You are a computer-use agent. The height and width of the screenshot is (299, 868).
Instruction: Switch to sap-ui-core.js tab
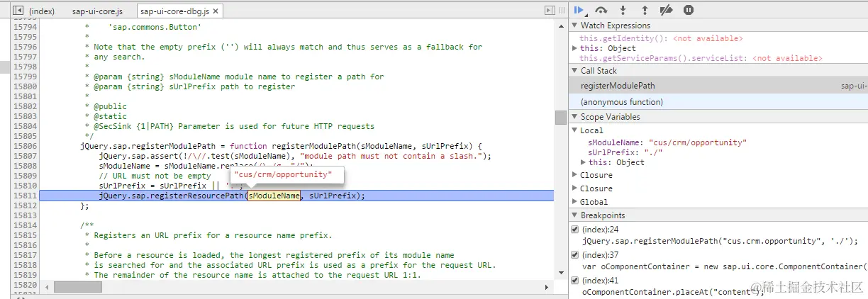[97, 11]
